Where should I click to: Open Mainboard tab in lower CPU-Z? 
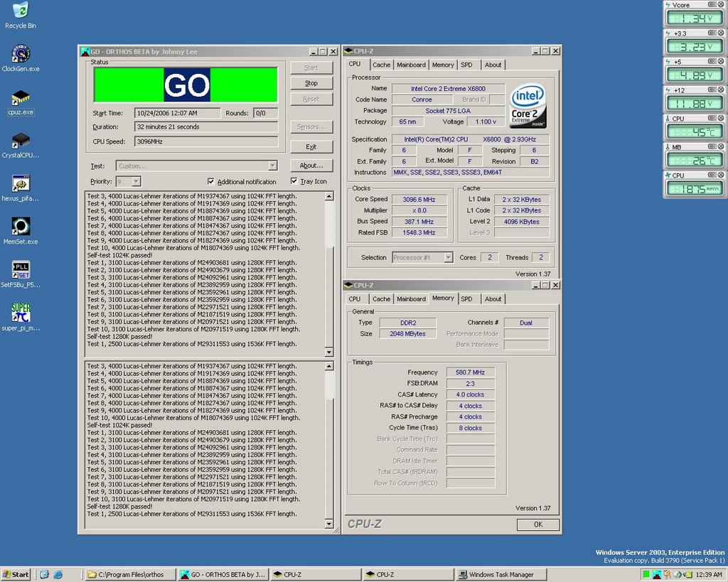point(411,299)
